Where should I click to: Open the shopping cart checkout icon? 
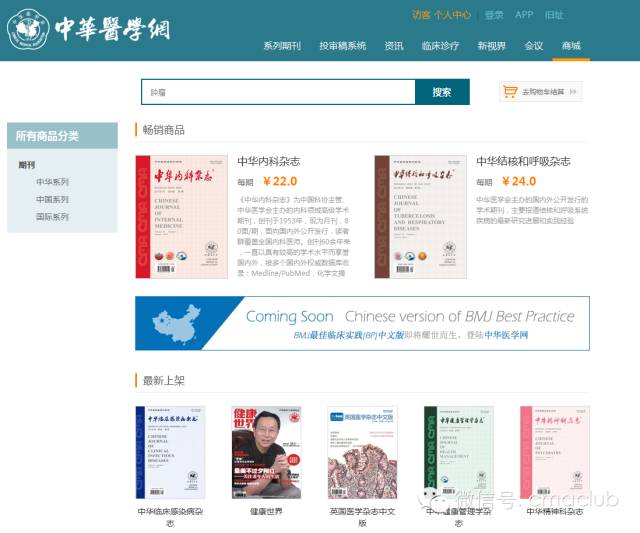(x=510, y=91)
